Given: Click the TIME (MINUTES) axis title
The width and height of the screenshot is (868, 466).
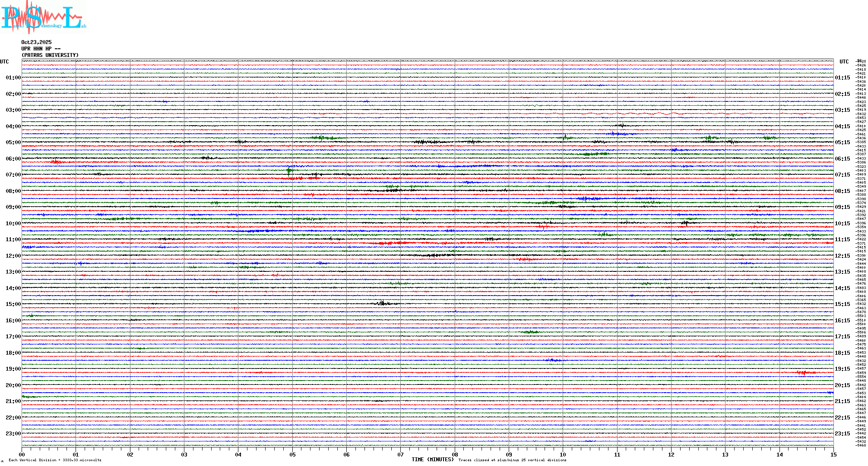Looking at the screenshot, I should click(x=432, y=460).
